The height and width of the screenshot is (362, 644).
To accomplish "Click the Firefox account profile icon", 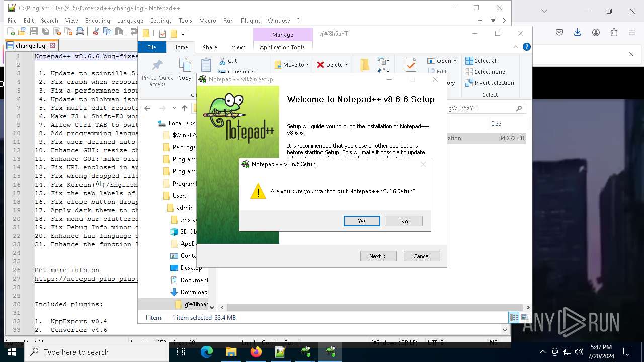I will (596, 32).
